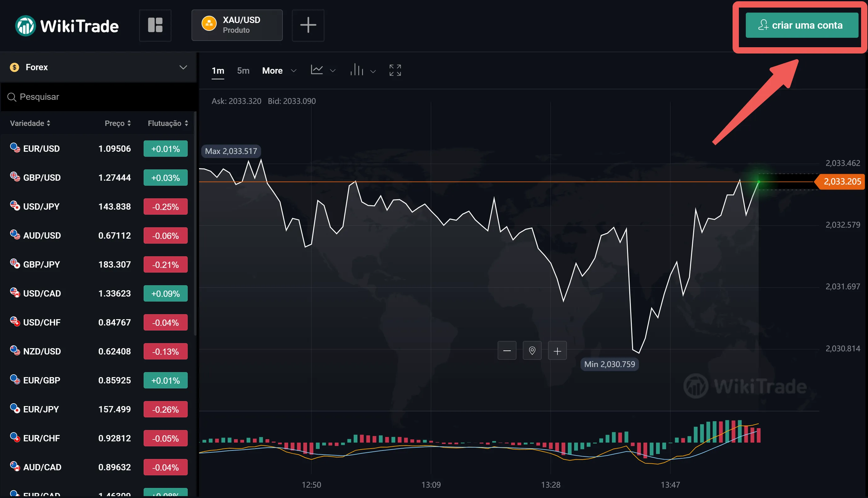Click the Ask: 2033.320 value
Viewport: 868px width, 498px height.
tap(237, 101)
